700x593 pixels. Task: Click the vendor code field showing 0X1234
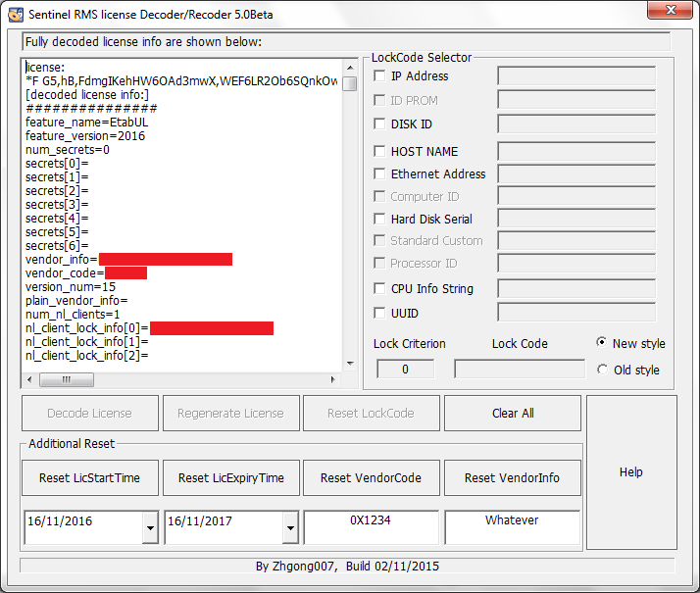(371, 527)
